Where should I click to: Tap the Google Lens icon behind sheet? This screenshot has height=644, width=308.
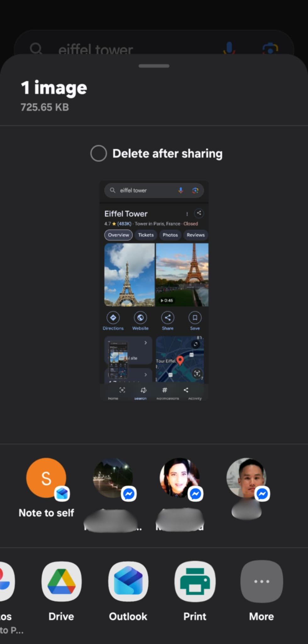tap(270, 49)
